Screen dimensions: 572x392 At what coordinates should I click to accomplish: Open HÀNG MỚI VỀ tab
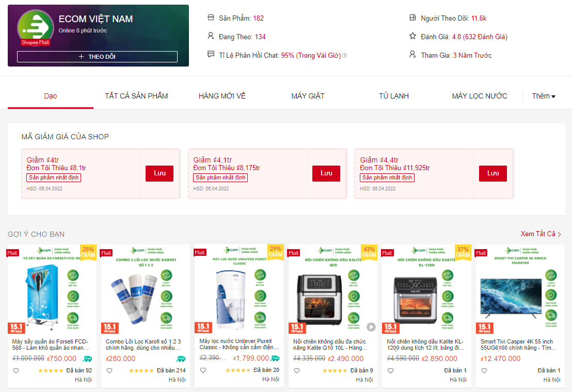(x=222, y=96)
